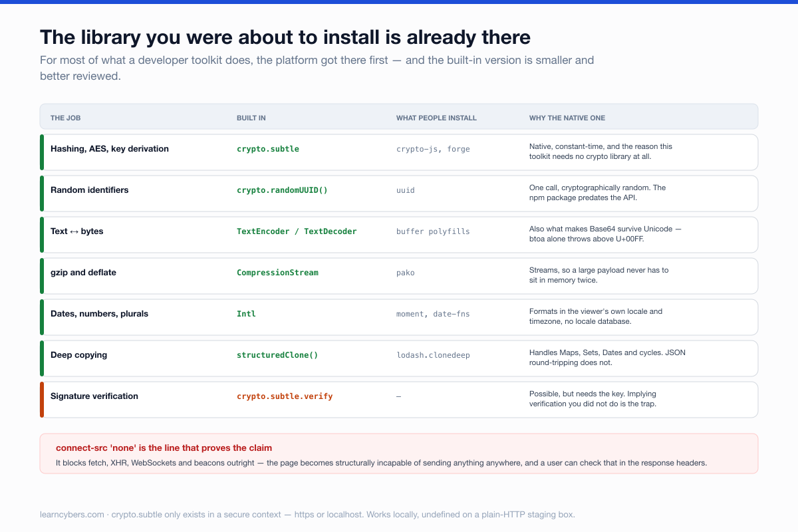Select the 'buffer polyfills' cell
The width and height of the screenshot is (798, 532).
(x=433, y=231)
